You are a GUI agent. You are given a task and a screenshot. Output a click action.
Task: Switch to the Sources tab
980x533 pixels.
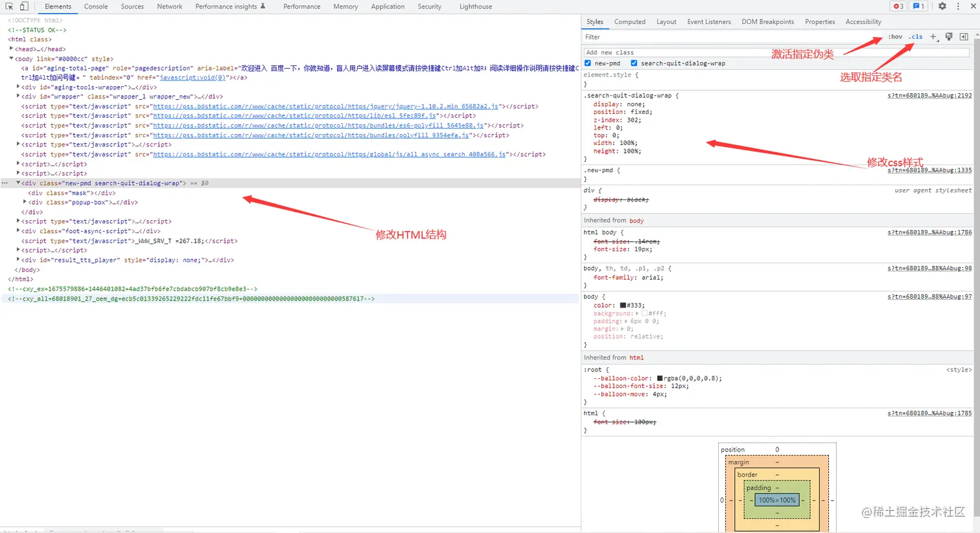132,6
